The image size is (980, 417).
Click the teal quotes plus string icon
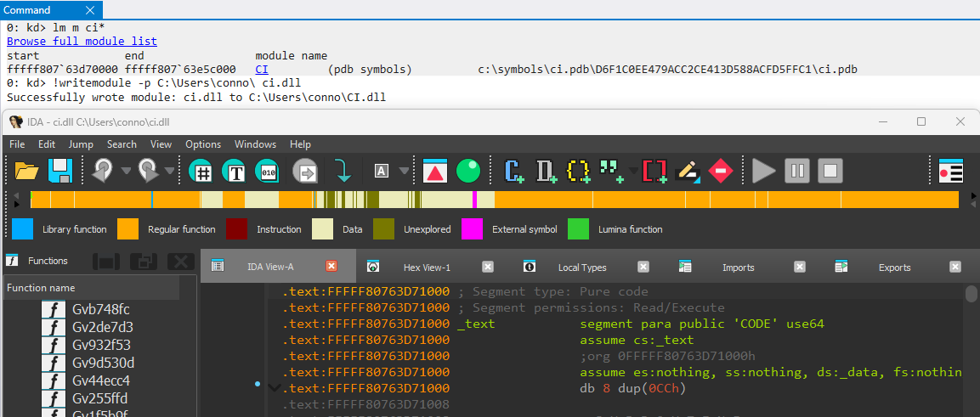pyautogui.click(x=612, y=171)
